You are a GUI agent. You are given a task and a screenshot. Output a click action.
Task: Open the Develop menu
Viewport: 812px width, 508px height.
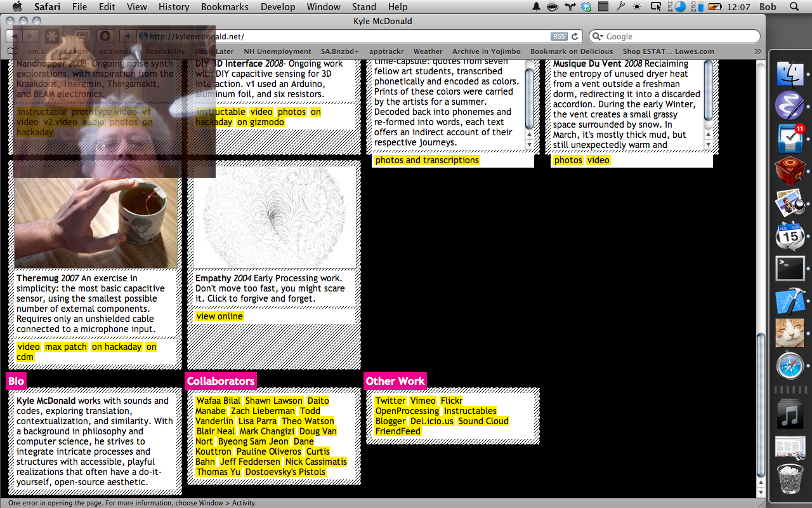278,7
